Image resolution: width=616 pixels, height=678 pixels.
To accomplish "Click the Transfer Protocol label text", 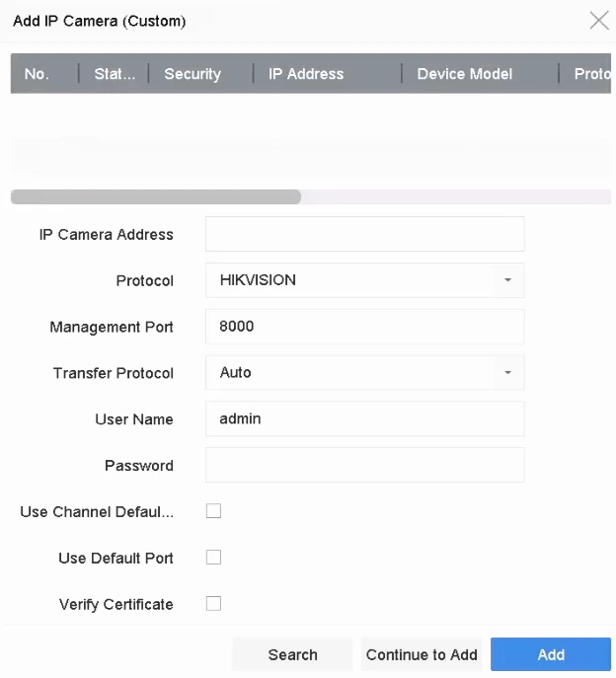I will 114,373.
